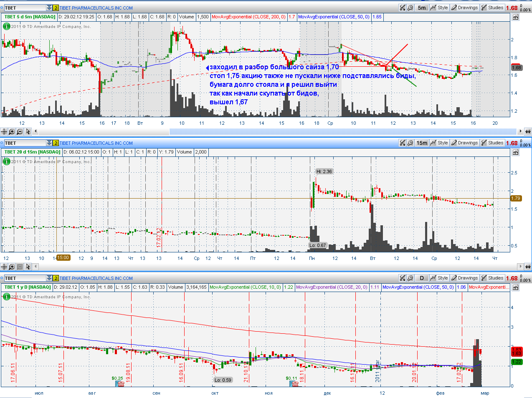This screenshot has width=532, height=398.
Task: Change the 15m timeframe button
Action: 422,143
